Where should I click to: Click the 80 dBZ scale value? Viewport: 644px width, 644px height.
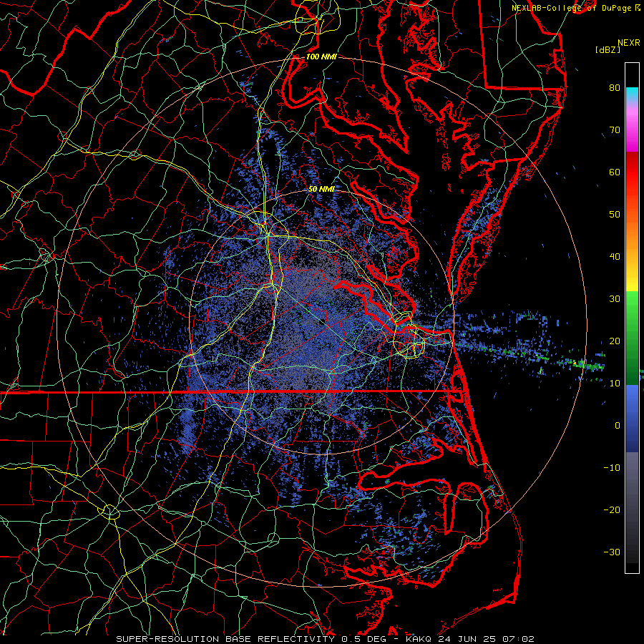tap(615, 88)
